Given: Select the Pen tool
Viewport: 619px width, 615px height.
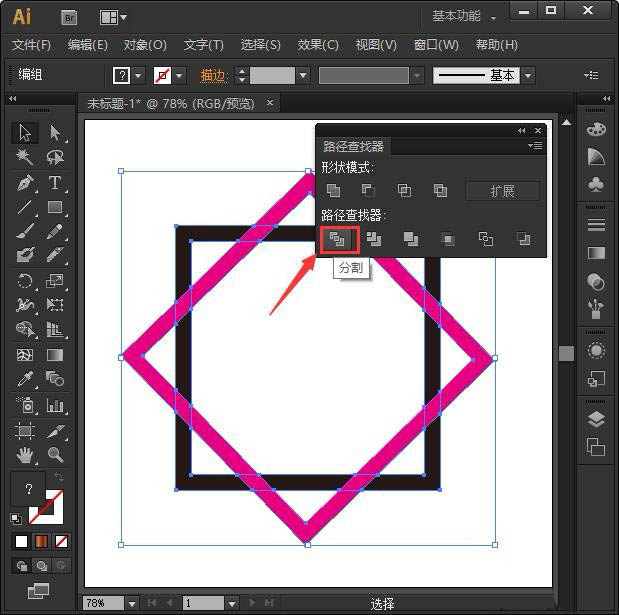Looking at the screenshot, I should coord(25,183).
